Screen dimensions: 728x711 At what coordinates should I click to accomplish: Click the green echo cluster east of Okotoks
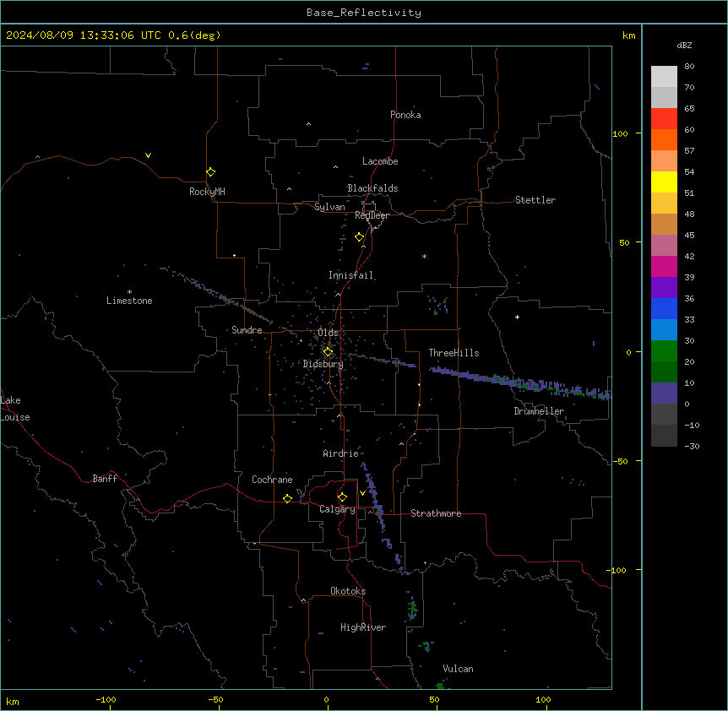click(x=412, y=609)
